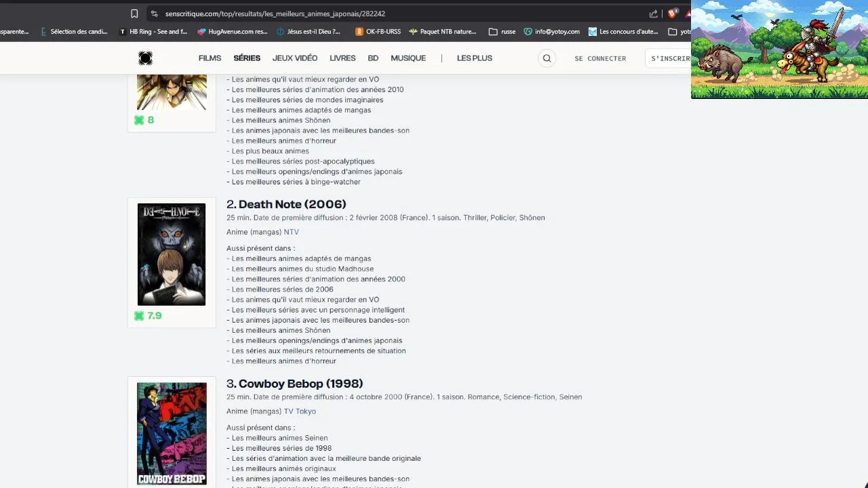Open the JEUX VIDÉO menu
This screenshot has height=488, width=868.
pyautogui.click(x=295, y=58)
